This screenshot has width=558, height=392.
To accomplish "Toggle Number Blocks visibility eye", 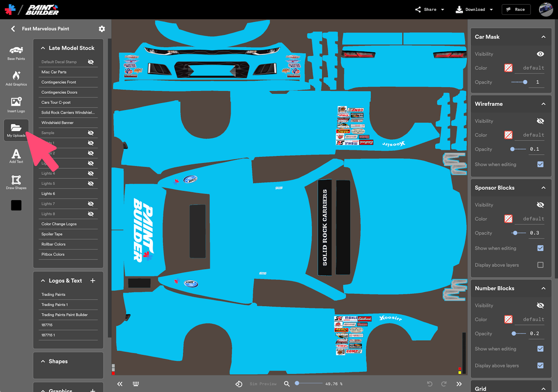I will pyautogui.click(x=541, y=306).
